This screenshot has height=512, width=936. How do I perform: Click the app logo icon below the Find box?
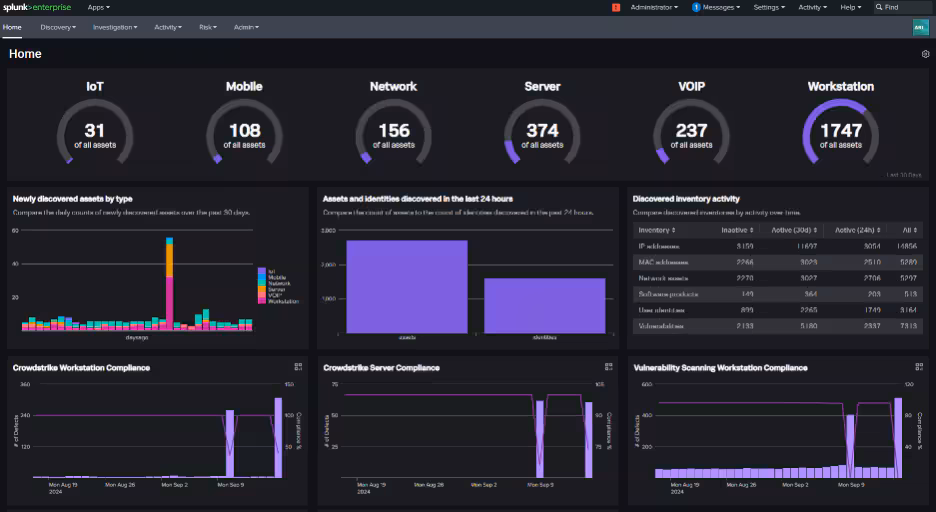[x=920, y=27]
